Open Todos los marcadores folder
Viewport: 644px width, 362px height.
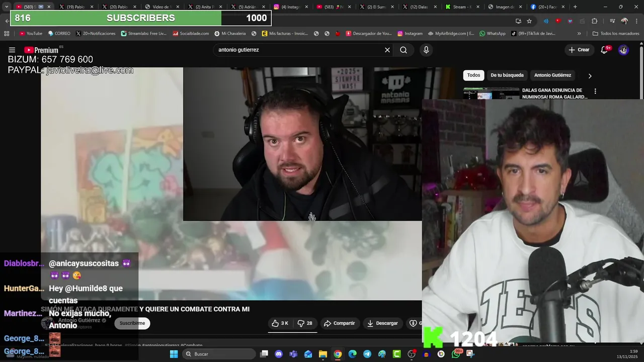[x=616, y=34]
